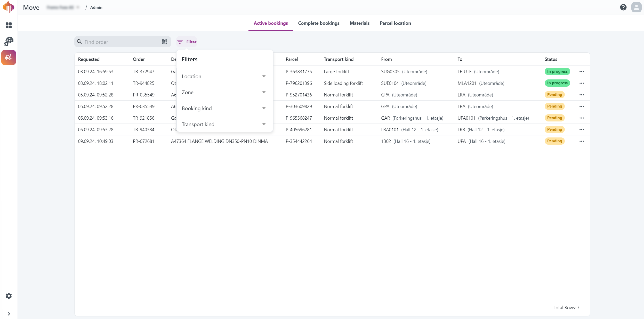Click the Filter button
644x319 pixels.
coord(187,42)
